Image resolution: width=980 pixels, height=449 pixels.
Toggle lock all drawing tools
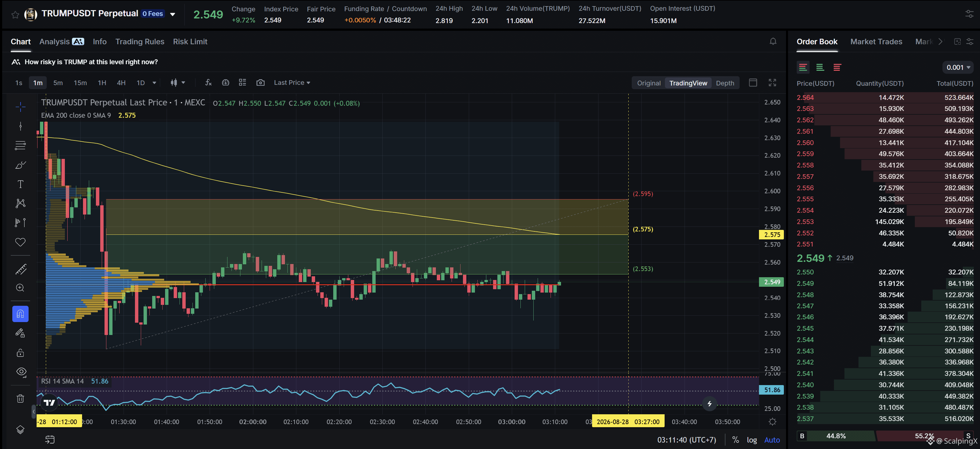21,353
